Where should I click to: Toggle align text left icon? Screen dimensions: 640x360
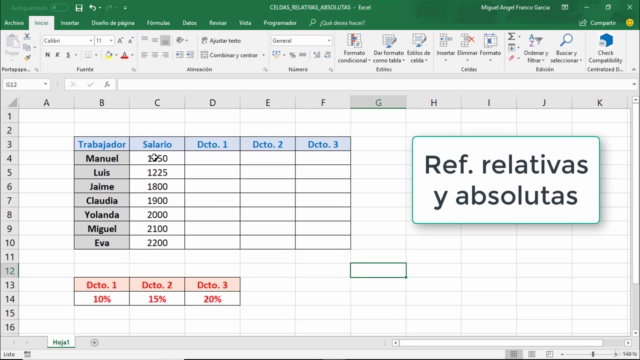[144, 55]
